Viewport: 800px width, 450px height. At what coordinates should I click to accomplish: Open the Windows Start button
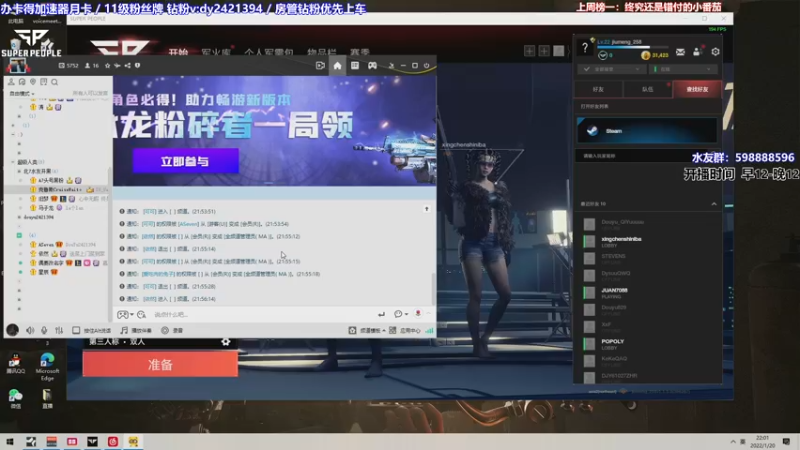click(10, 441)
